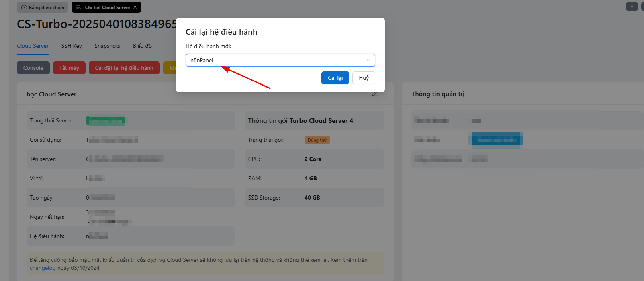The image size is (644, 281).
Task: Open the Cloud Server tab
Action: tap(33, 46)
